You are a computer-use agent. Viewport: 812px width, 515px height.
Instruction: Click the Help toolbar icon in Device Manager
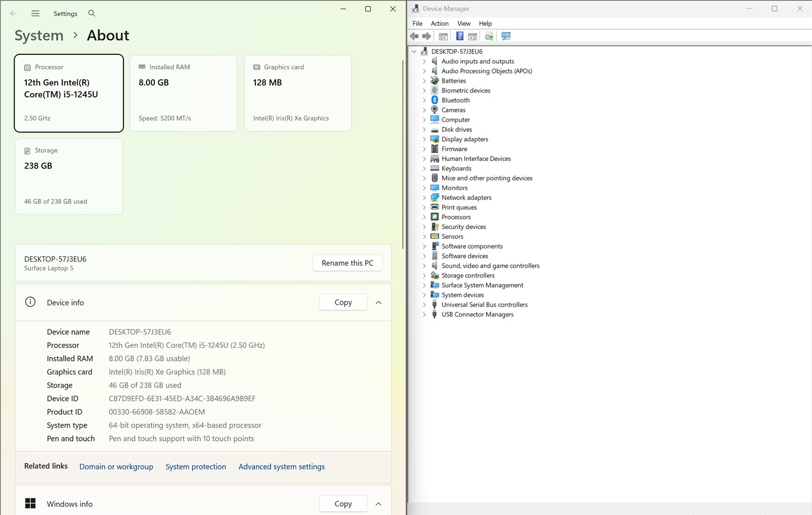click(460, 36)
